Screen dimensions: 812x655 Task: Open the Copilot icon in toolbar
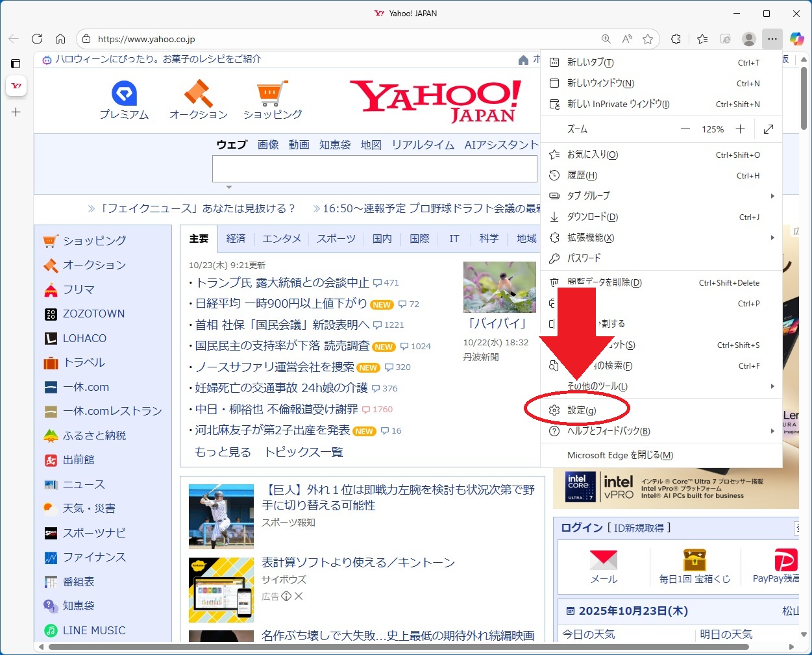click(796, 39)
